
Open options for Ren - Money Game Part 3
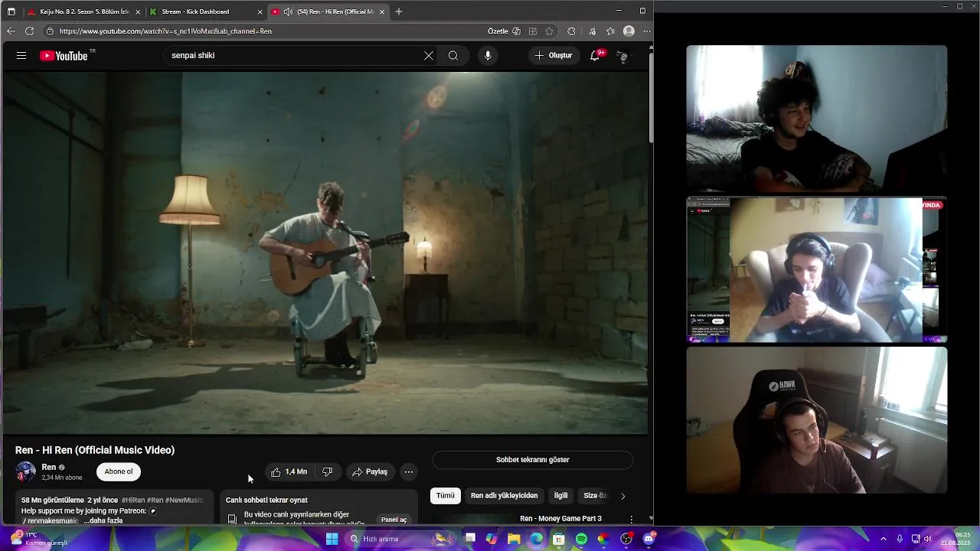tap(631, 519)
